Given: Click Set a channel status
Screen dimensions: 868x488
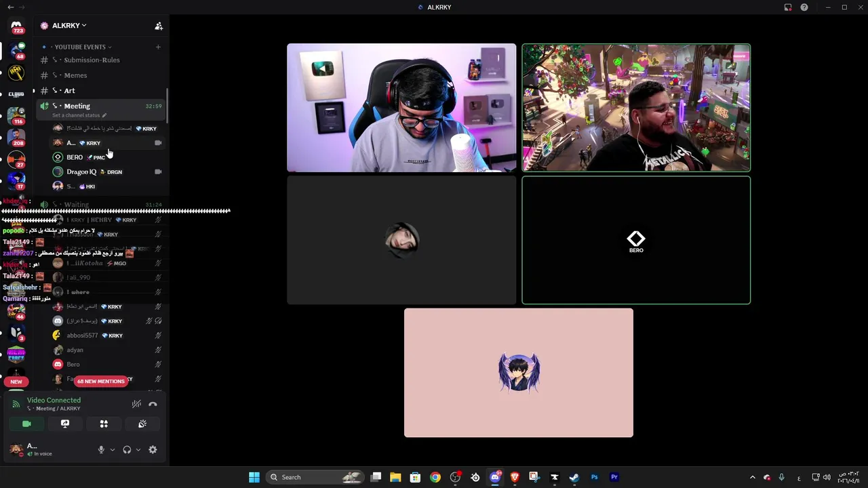Looking at the screenshot, I should click(77, 115).
